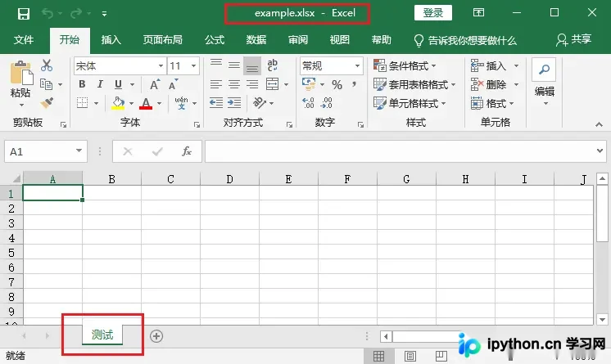Viewport: 611px width, 364px height.
Task: Open 条件格式 conditional formatting menu
Action: (405, 65)
